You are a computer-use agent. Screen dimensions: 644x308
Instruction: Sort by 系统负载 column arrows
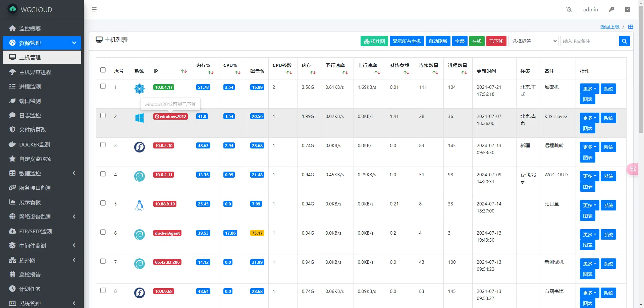[x=407, y=72]
